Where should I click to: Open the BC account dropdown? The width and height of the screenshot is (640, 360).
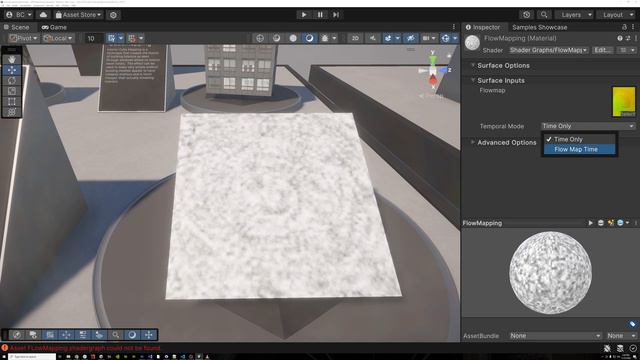click(19, 15)
